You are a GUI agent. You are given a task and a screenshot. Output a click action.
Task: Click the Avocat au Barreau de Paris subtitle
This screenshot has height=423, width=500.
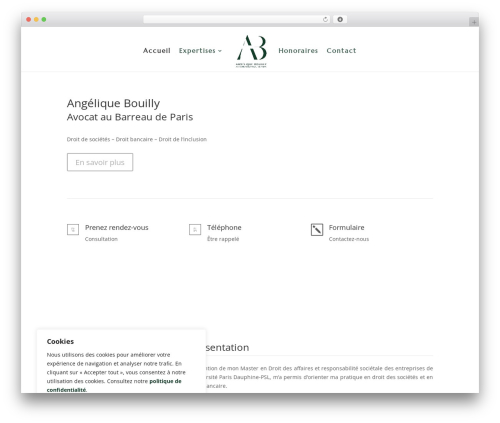(x=130, y=117)
